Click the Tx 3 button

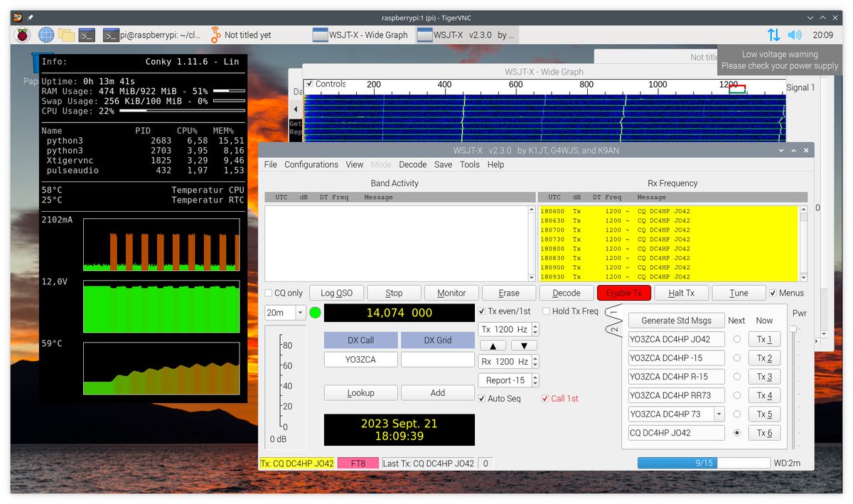point(765,377)
